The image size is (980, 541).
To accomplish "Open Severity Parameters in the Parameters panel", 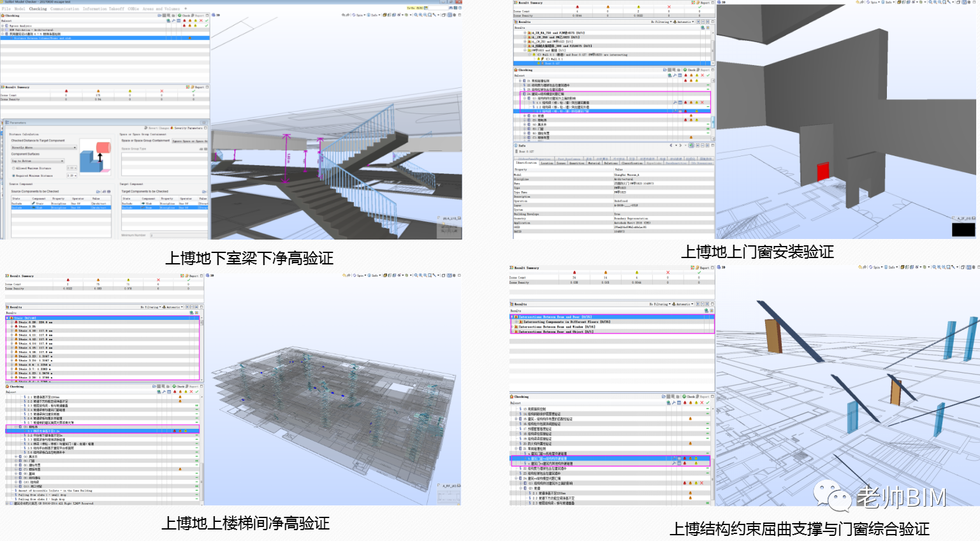I will pyautogui.click(x=187, y=128).
